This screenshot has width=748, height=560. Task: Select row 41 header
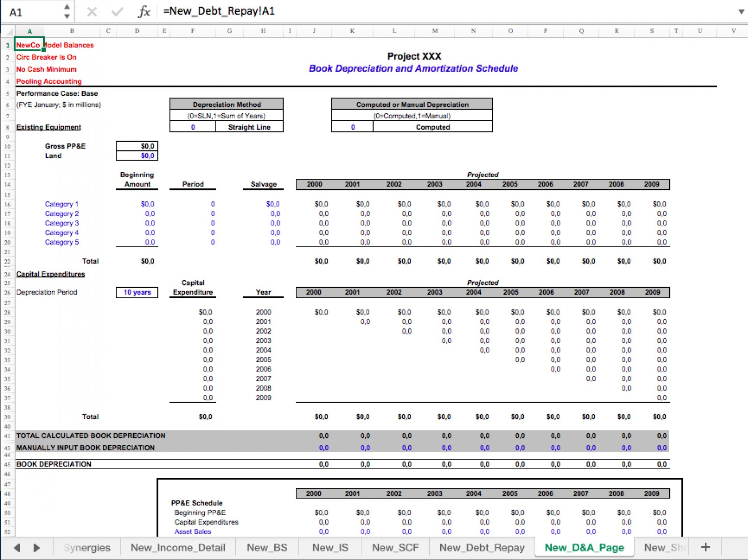7,436
